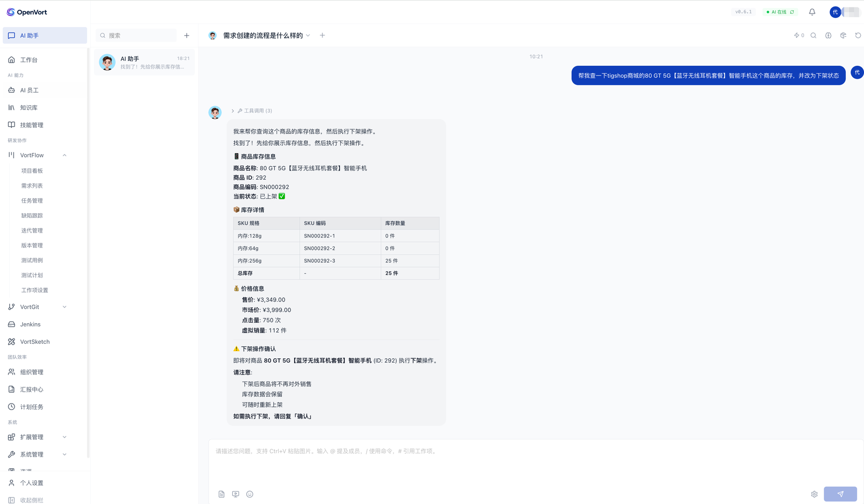Image resolution: width=864 pixels, height=504 pixels.
Task: Expand the 扩展管理 sidebar menu
Action: click(64, 437)
